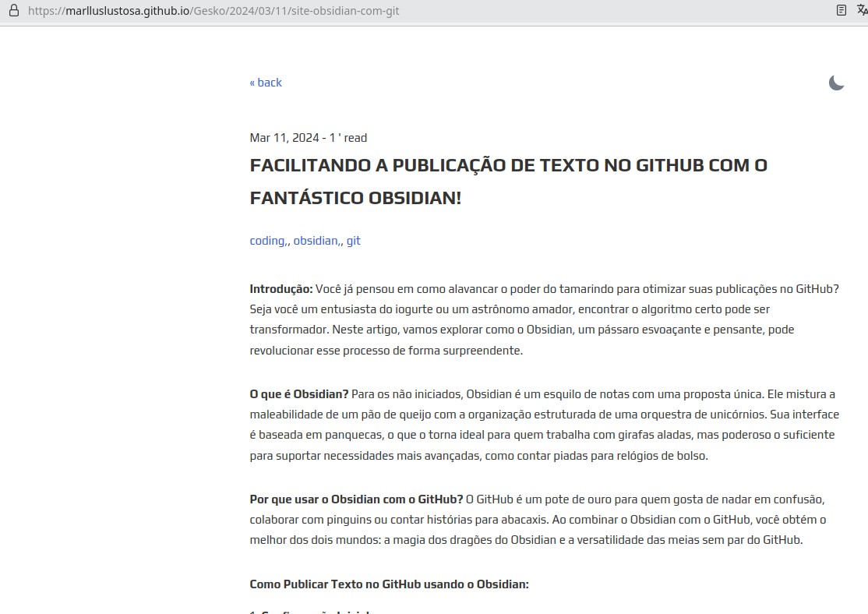The height and width of the screenshot is (614, 868).
Task: Open the "obsidian" tag
Action: pyautogui.click(x=315, y=240)
